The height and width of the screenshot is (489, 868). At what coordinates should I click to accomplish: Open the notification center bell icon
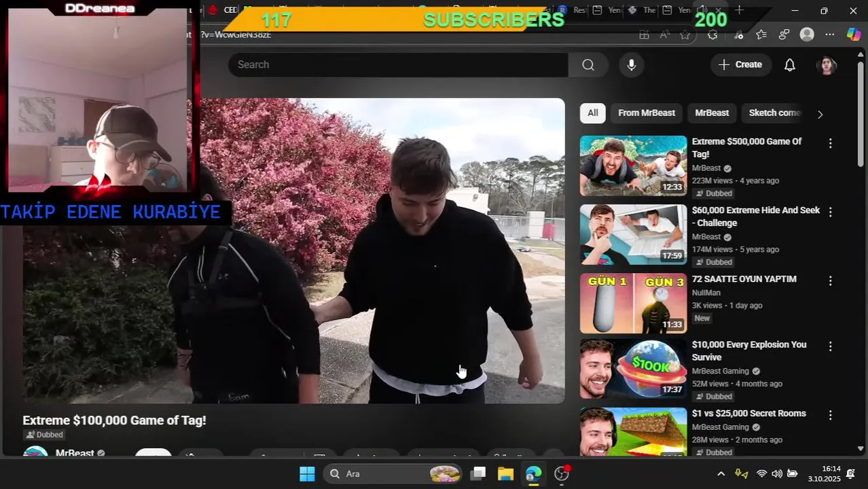[850, 473]
